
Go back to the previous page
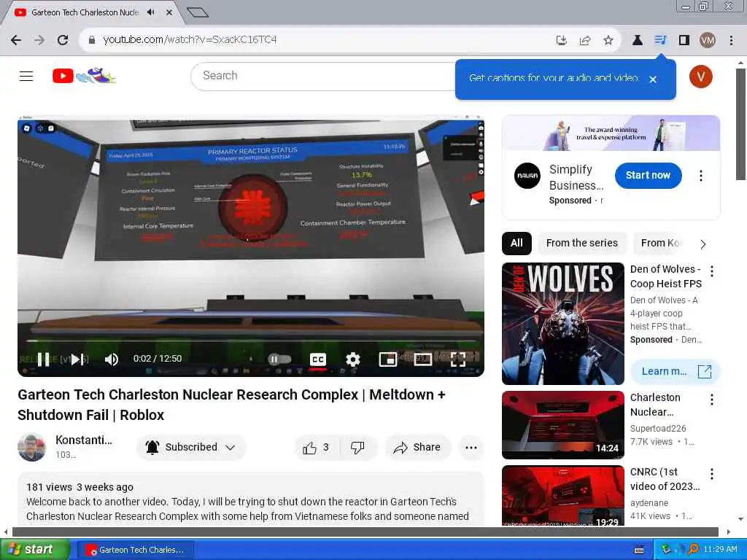pyautogui.click(x=16, y=40)
